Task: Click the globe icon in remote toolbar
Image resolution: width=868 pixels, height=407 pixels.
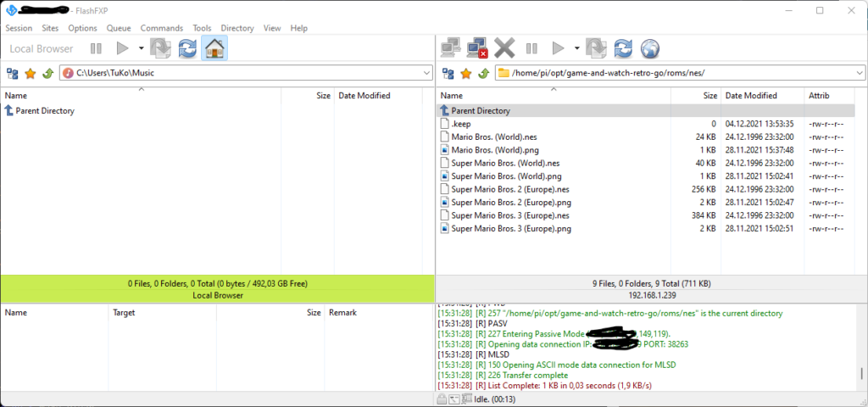Action: tap(650, 48)
